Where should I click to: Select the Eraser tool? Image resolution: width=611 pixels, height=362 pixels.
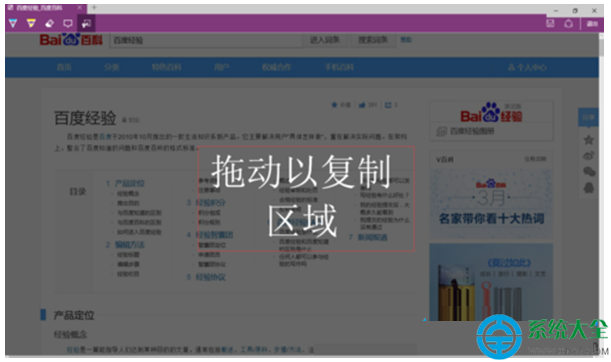(49, 23)
